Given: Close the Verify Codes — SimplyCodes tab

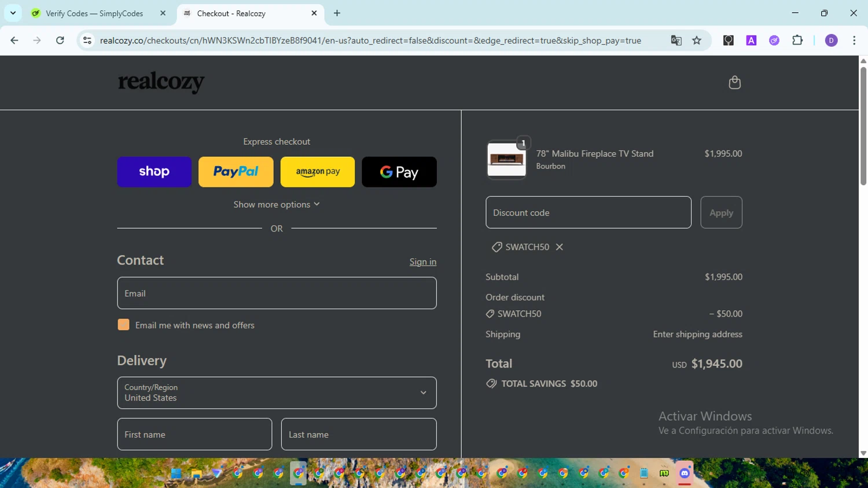Looking at the screenshot, I should (x=163, y=13).
